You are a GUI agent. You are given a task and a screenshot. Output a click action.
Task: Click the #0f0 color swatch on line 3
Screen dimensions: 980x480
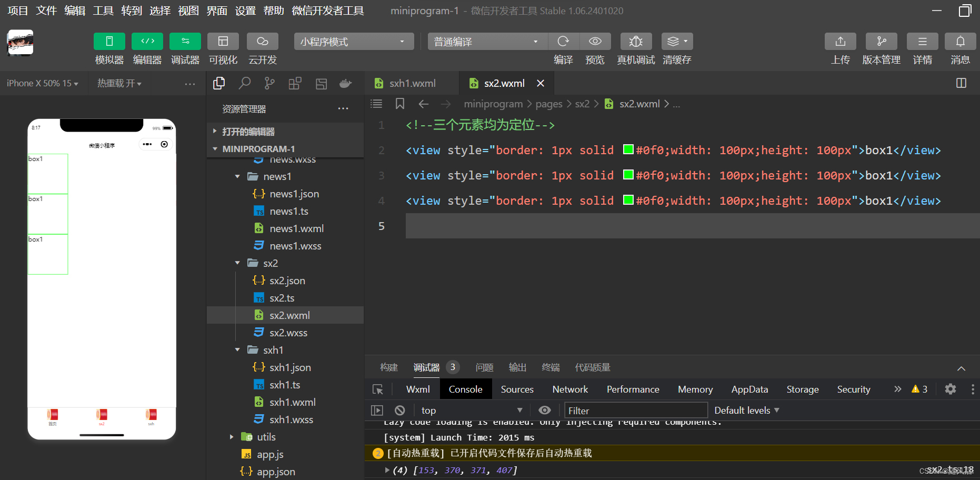(628, 175)
